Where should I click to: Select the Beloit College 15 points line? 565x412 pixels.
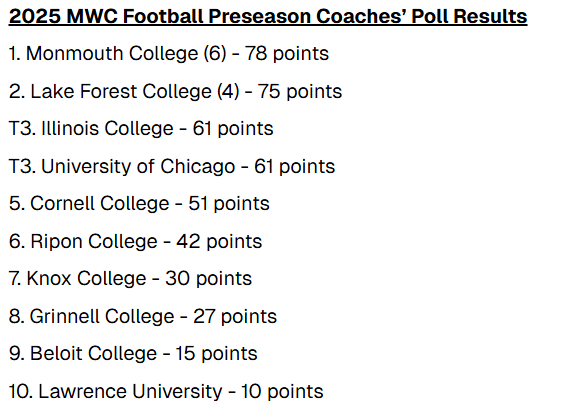tap(133, 354)
